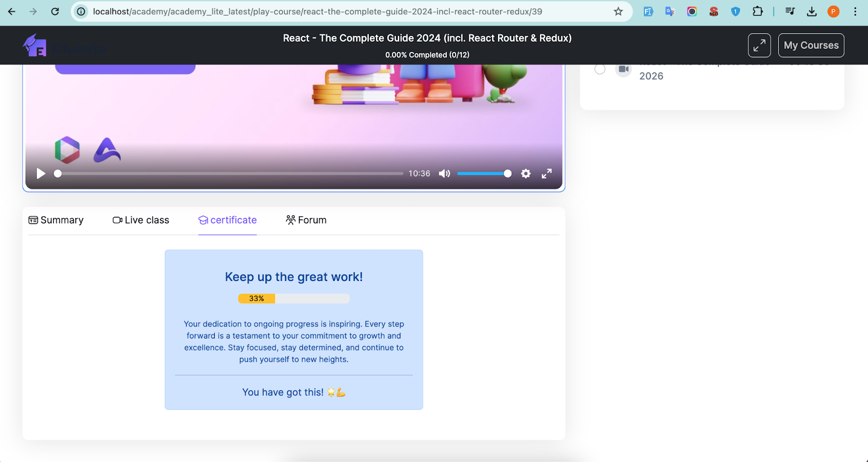
Task: Go to the Forum tab
Action: click(x=306, y=220)
